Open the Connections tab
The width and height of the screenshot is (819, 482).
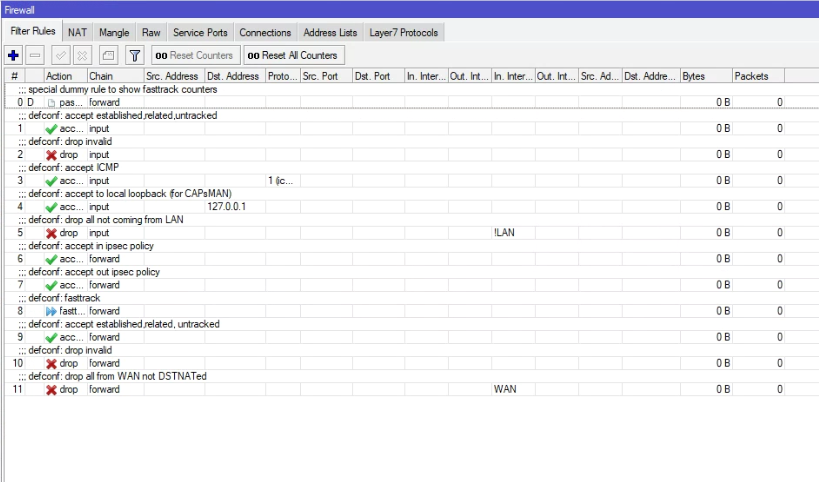pyautogui.click(x=265, y=32)
